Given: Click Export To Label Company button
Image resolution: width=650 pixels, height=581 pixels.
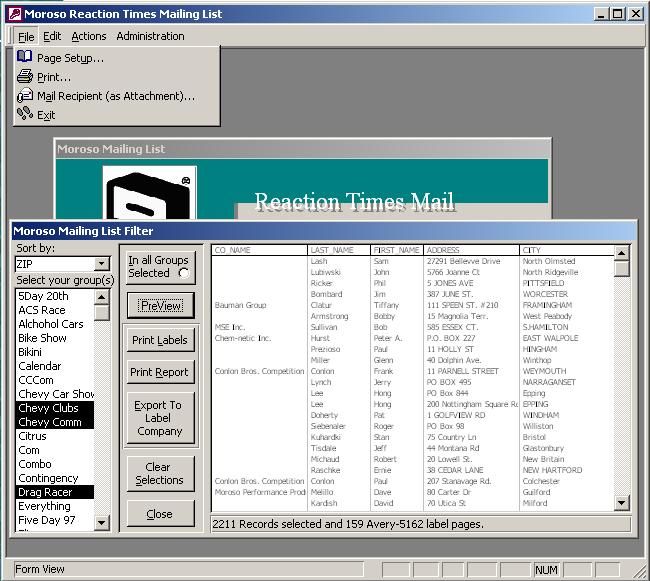Looking at the screenshot, I should (x=160, y=418).
